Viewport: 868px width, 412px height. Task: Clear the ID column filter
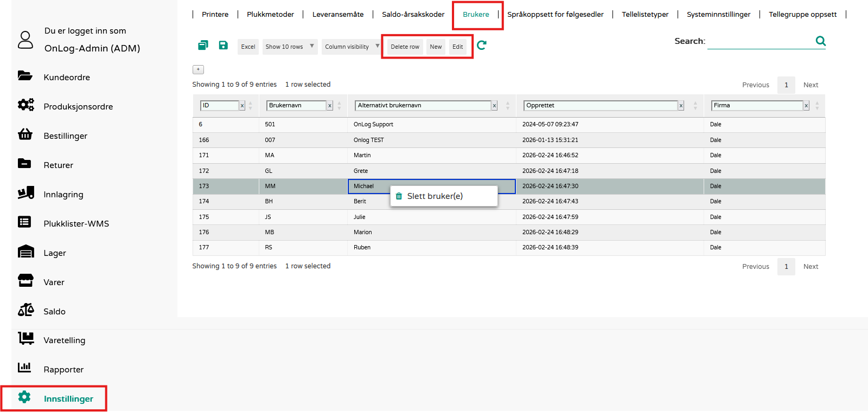point(242,106)
